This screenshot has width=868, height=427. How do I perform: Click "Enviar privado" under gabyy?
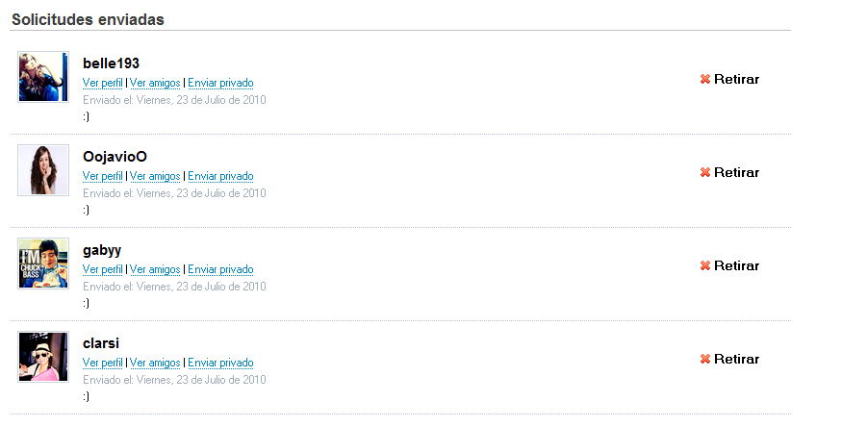pos(220,269)
